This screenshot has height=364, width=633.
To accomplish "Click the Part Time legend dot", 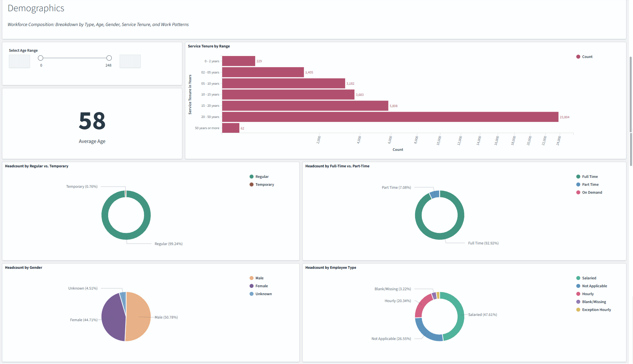I will click(578, 184).
